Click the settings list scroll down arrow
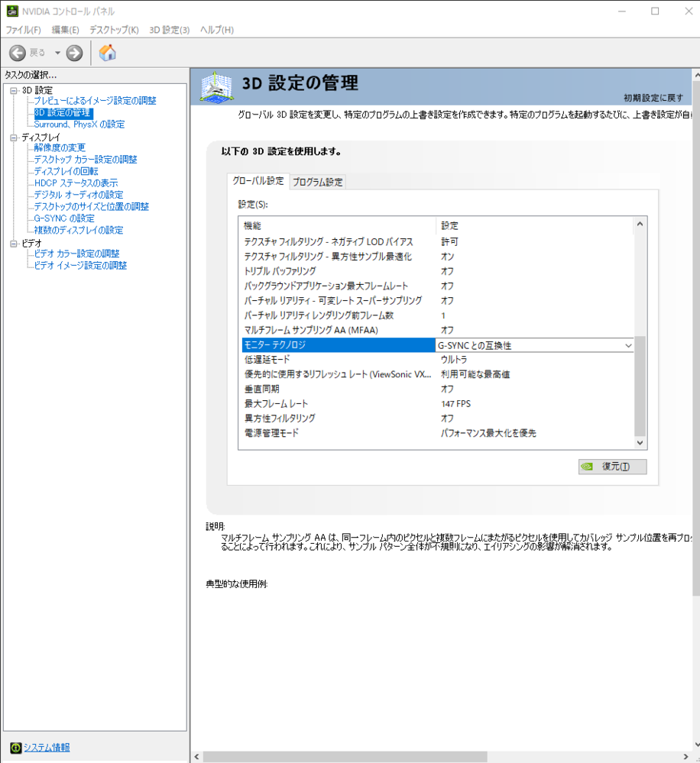The height and width of the screenshot is (763, 700). 640,443
